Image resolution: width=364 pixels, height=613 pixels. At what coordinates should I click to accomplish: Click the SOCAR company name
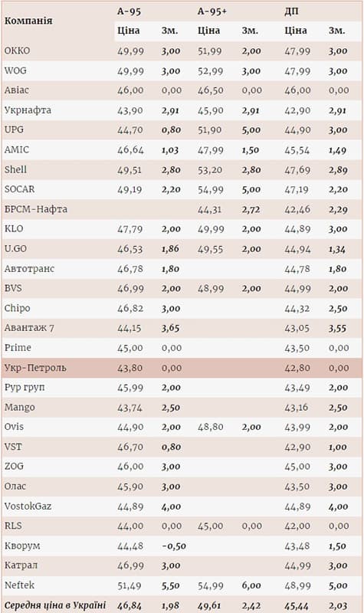(20, 188)
